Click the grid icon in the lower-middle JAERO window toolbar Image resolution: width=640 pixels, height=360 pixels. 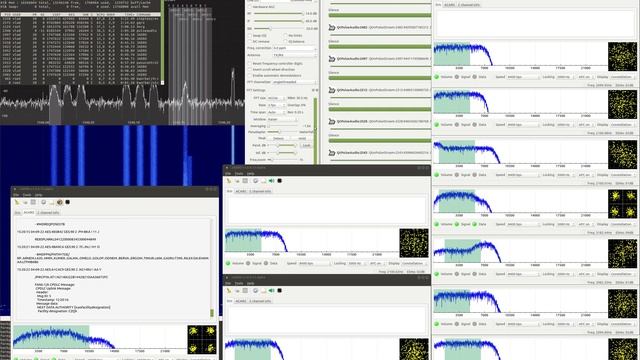click(x=245, y=291)
